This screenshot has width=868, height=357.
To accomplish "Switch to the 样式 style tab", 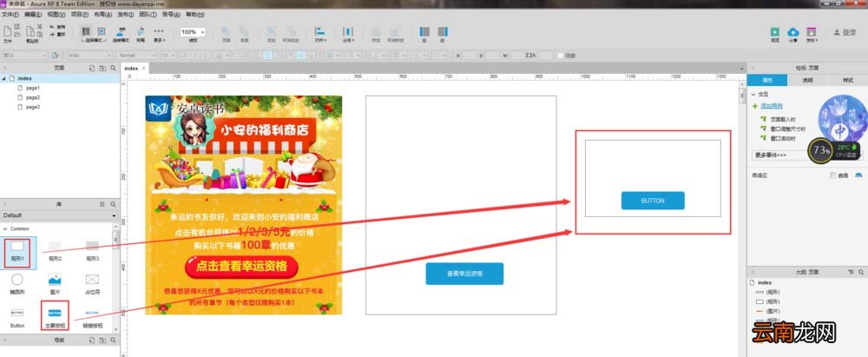I will tap(848, 81).
